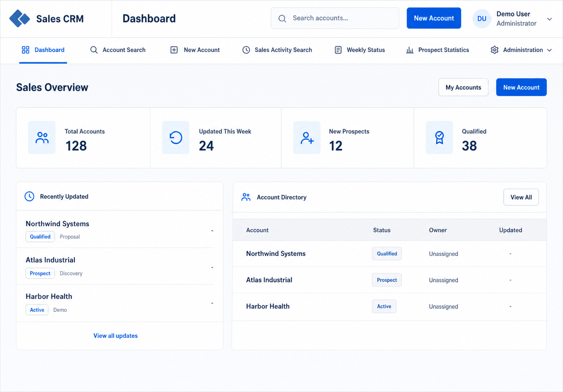Click the Proposal stage label
The image size is (563, 392).
[x=70, y=237]
